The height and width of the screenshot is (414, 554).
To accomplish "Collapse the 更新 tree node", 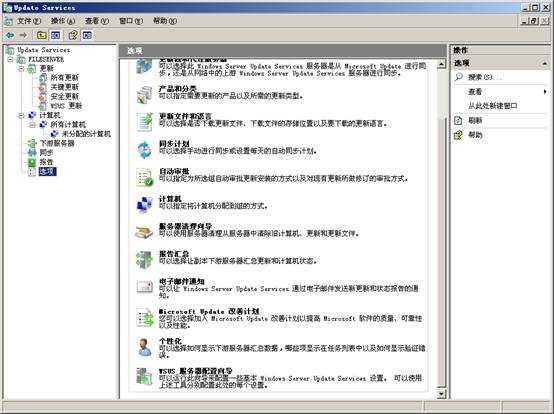I will (x=21, y=69).
